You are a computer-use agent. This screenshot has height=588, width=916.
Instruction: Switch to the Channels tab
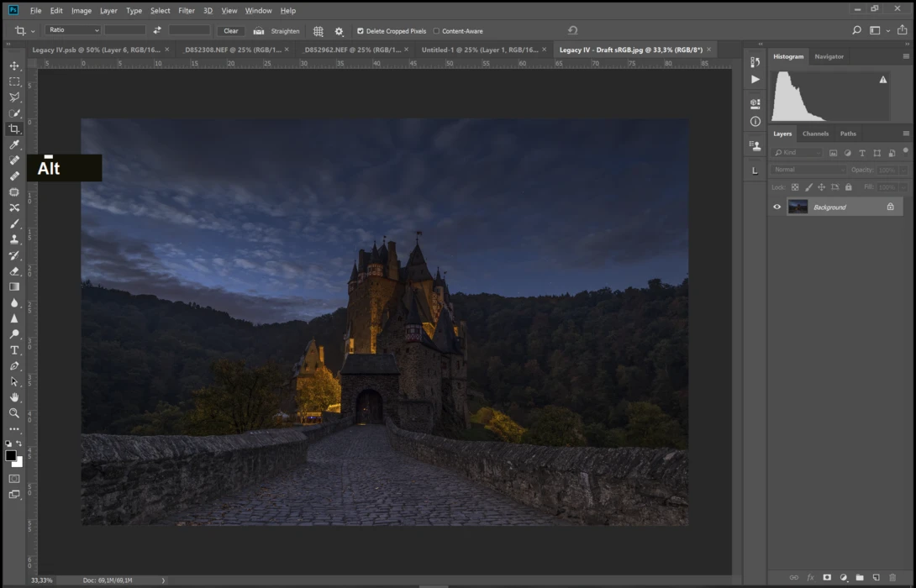(x=815, y=134)
